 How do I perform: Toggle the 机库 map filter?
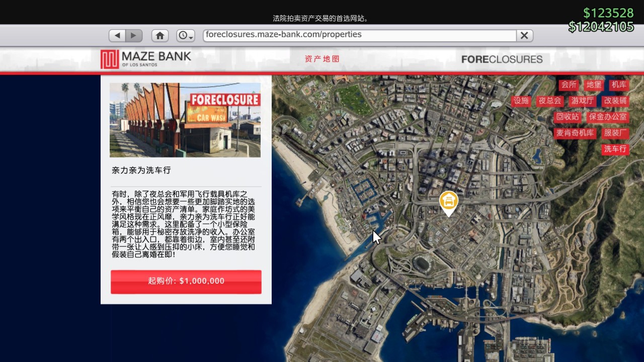pyautogui.click(x=619, y=85)
